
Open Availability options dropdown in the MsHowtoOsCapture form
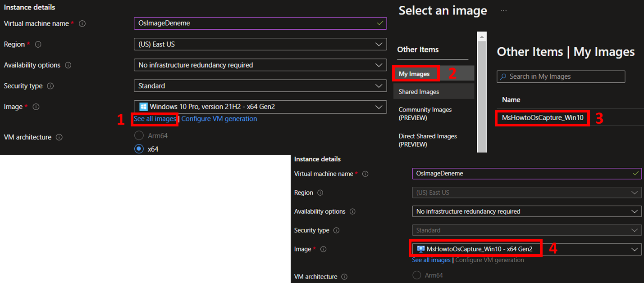(527, 211)
